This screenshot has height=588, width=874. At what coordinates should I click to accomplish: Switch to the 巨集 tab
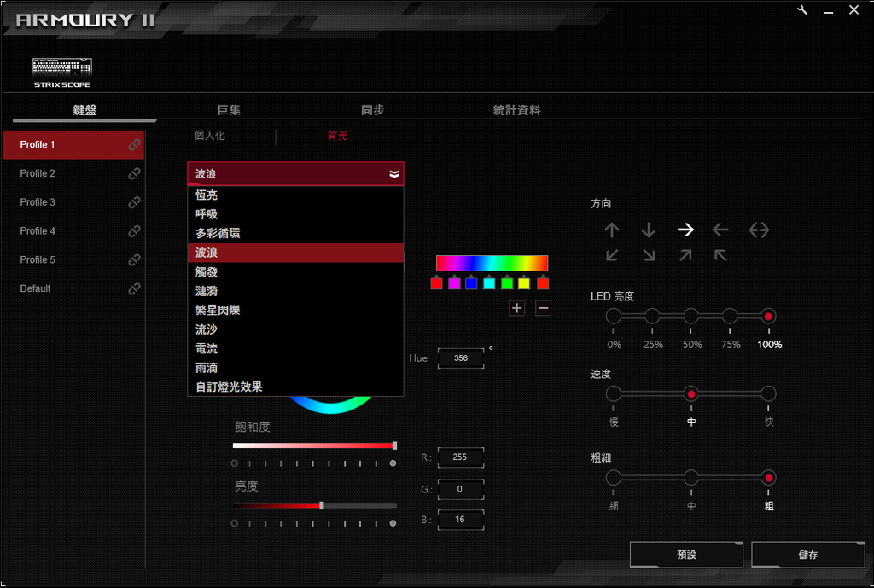229,110
